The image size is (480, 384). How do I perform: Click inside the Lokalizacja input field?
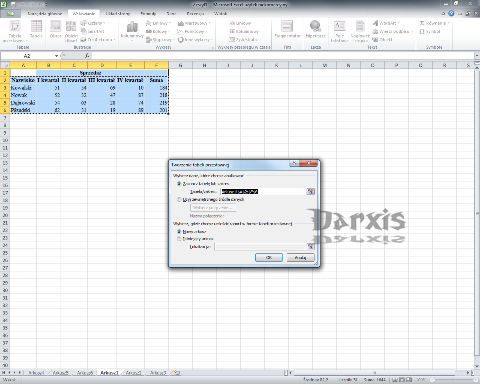pyautogui.click(x=261, y=246)
